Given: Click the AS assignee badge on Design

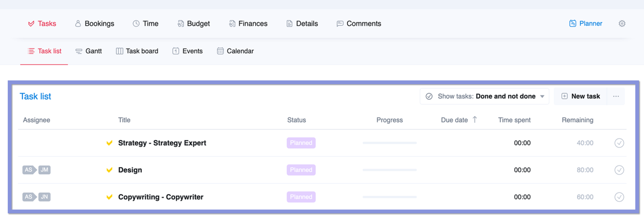Looking at the screenshot, I should click(28, 170).
